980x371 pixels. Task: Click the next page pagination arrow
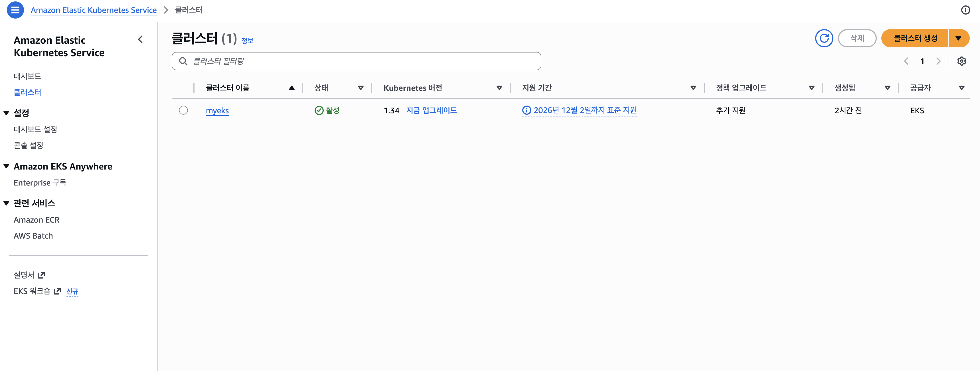coord(938,61)
